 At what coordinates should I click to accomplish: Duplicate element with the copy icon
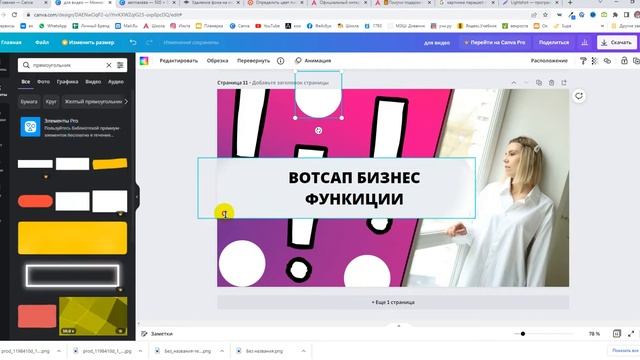tap(636, 61)
